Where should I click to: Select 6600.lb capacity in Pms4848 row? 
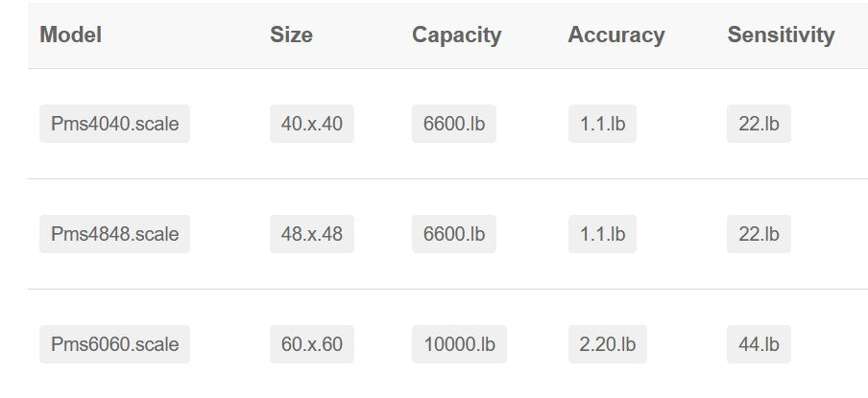point(454,234)
